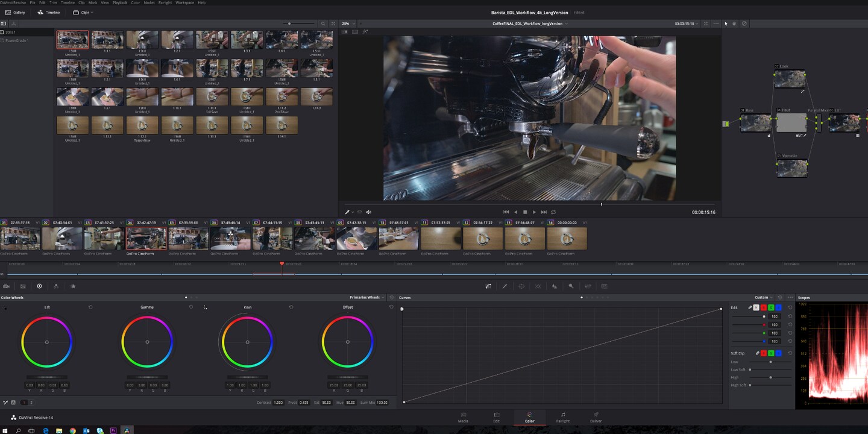Image resolution: width=868 pixels, height=434 pixels.
Task: Switch to the Deliver page tab
Action: pos(596,417)
